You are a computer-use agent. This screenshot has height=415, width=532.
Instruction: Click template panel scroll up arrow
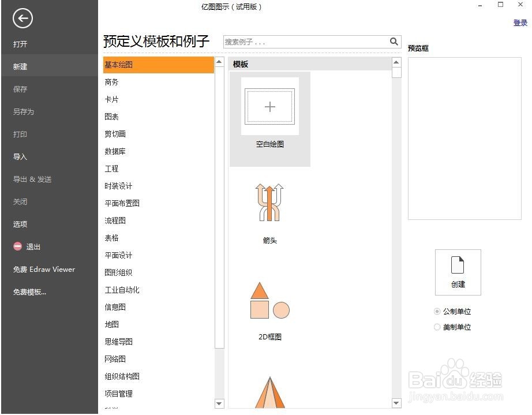396,62
